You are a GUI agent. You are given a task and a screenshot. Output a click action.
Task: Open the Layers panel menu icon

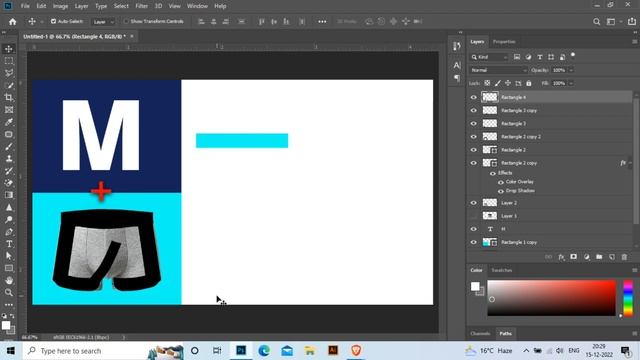[x=634, y=42]
